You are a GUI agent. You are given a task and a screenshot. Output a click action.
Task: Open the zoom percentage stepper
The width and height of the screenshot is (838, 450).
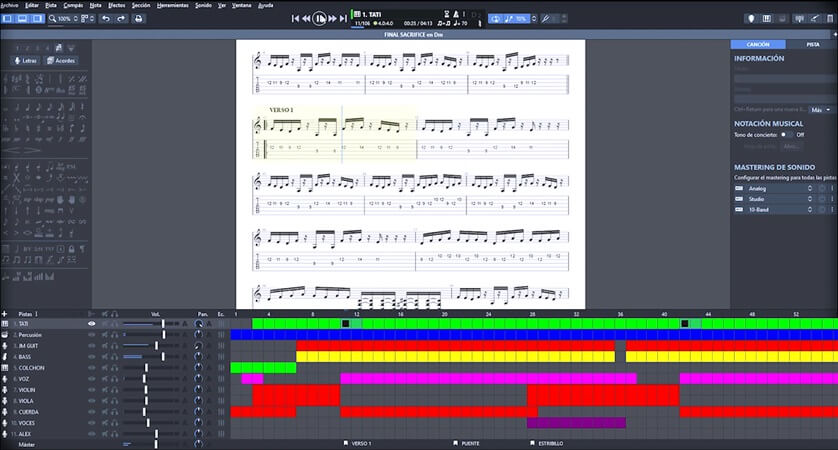(75, 19)
